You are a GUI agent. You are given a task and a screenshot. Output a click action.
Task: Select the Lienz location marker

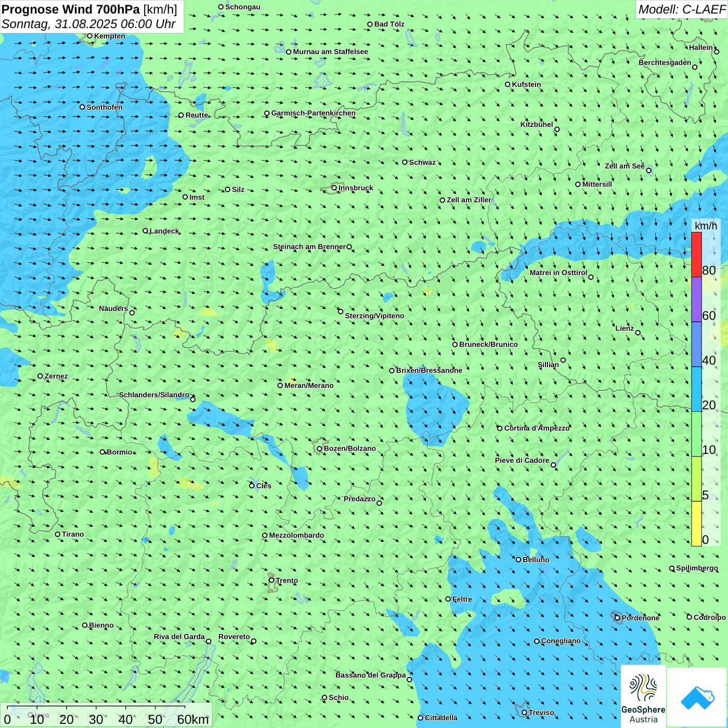click(638, 333)
